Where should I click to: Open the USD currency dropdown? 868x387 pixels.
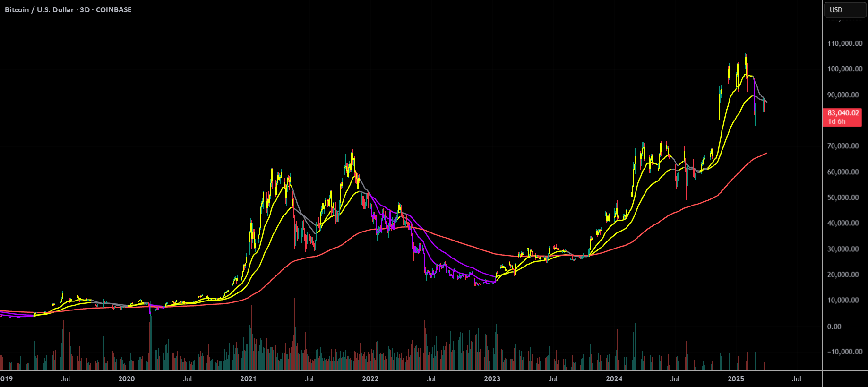click(845, 10)
